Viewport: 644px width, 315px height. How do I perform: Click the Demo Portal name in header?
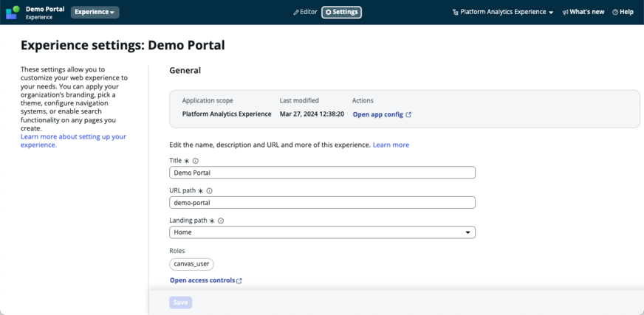pyautogui.click(x=45, y=9)
